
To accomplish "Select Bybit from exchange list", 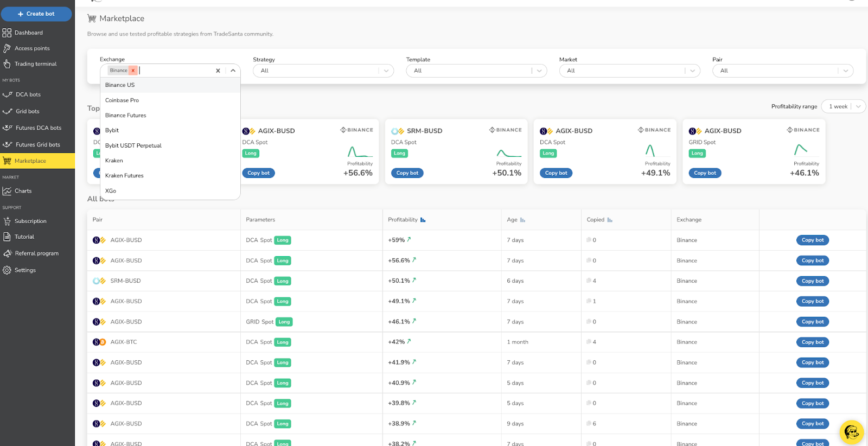I will click(x=170, y=130).
